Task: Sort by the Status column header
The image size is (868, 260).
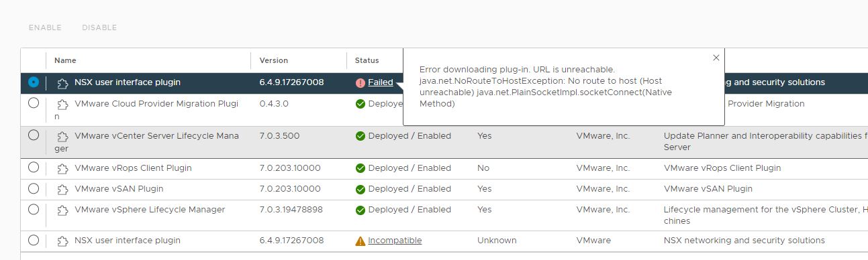Action: [367, 60]
